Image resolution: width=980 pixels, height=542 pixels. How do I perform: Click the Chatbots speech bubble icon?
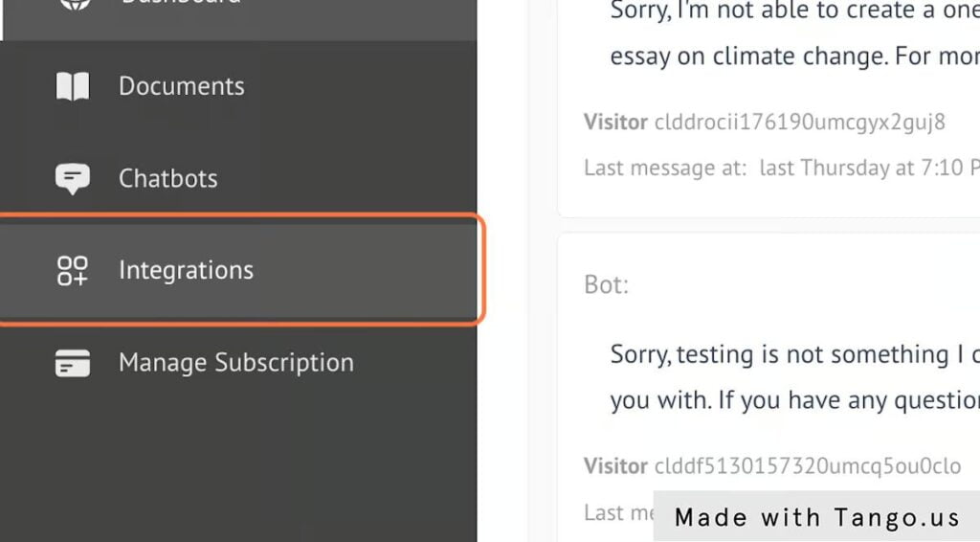click(73, 178)
